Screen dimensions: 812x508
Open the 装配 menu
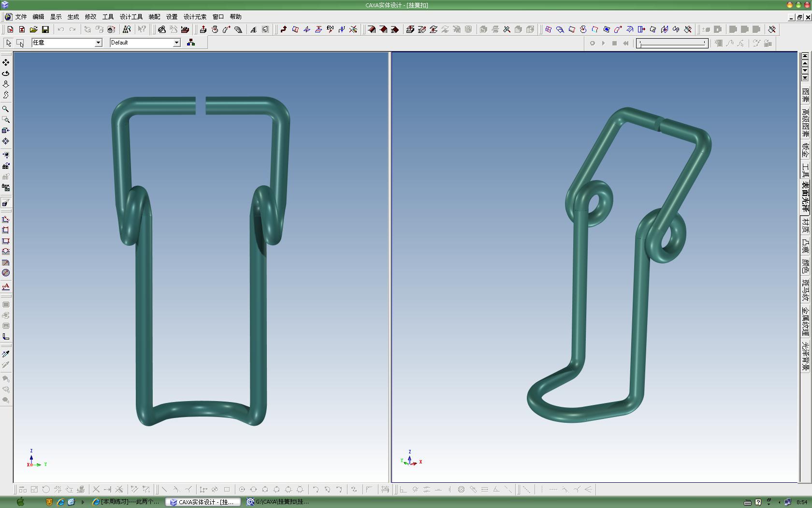tap(154, 16)
